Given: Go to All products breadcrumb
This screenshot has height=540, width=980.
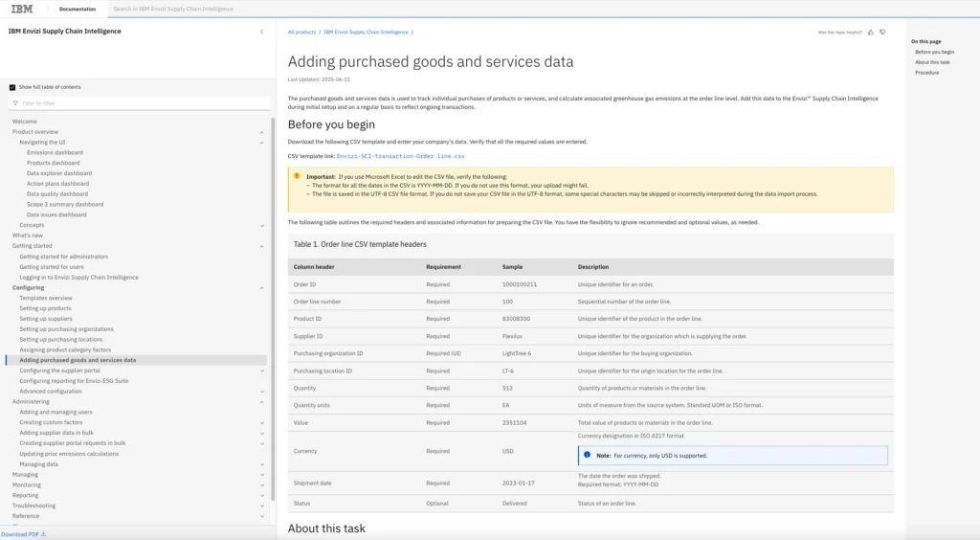Looking at the screenshot, I should click(x=301, y=32).
